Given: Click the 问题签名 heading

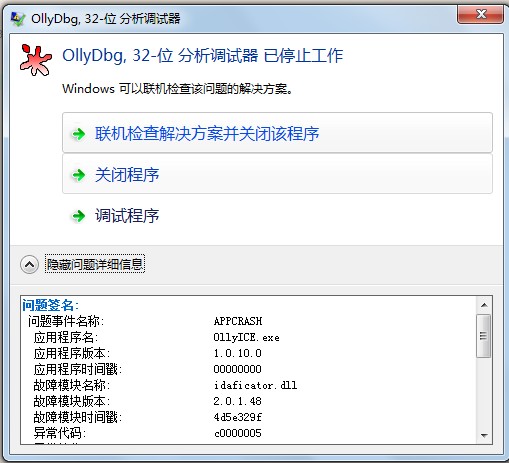Looking at the screenshot, I should 50,305.
